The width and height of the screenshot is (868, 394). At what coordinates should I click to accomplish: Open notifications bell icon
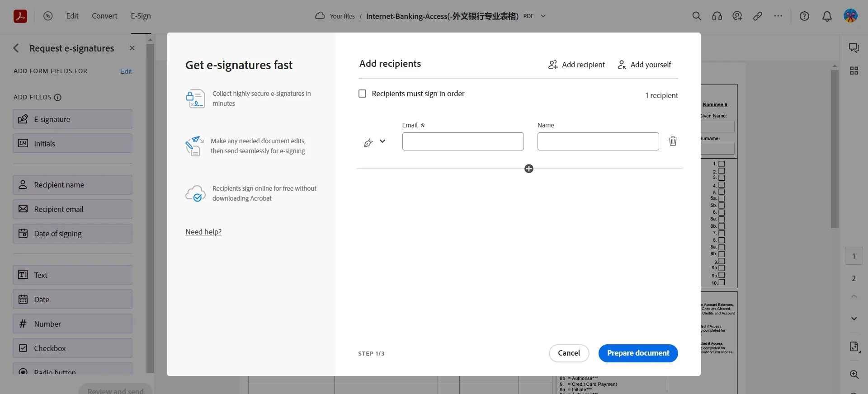coord(827,16)
